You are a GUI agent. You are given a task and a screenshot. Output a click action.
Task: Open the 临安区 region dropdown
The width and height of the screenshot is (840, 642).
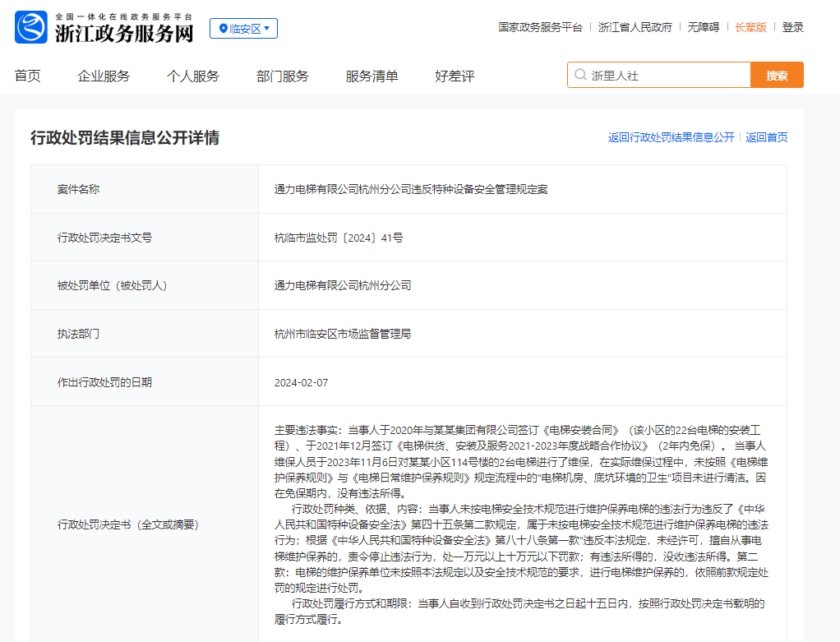[244, 29]
